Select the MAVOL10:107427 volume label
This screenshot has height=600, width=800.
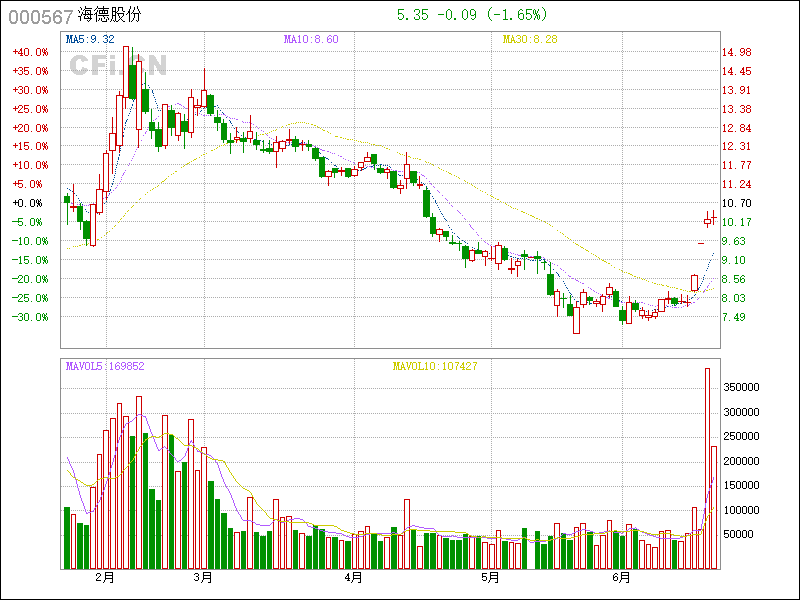[x=434, y=366]
